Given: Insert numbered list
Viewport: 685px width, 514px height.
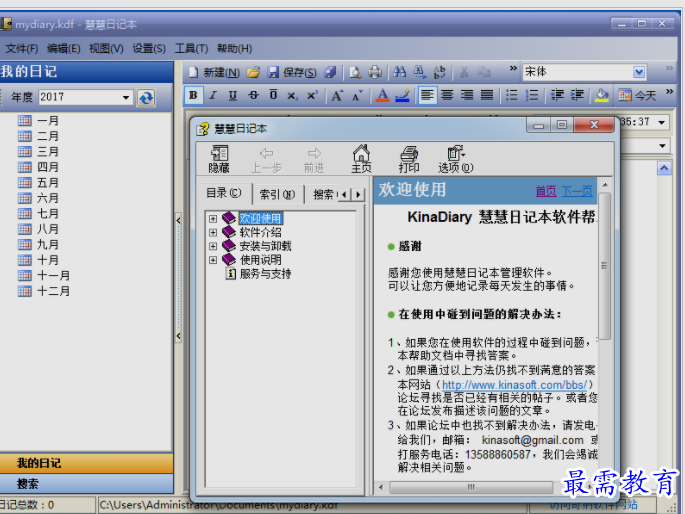Looking at the screenshot, I should (x=532, y=95).
